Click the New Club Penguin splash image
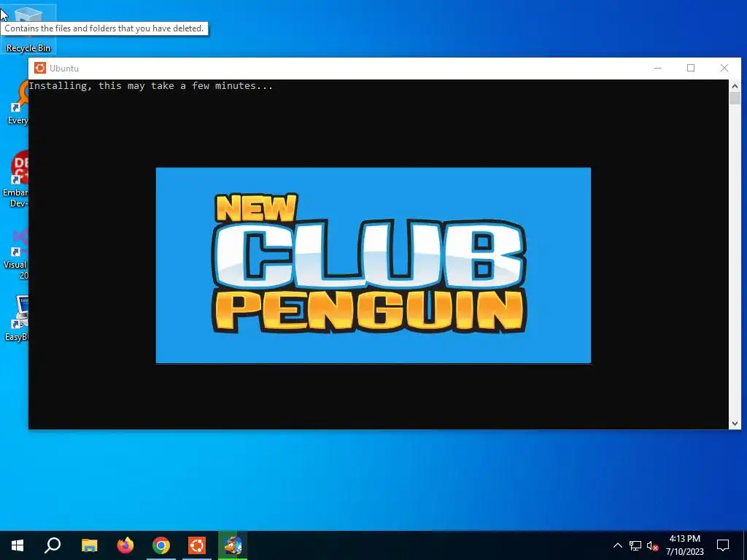 373,265
